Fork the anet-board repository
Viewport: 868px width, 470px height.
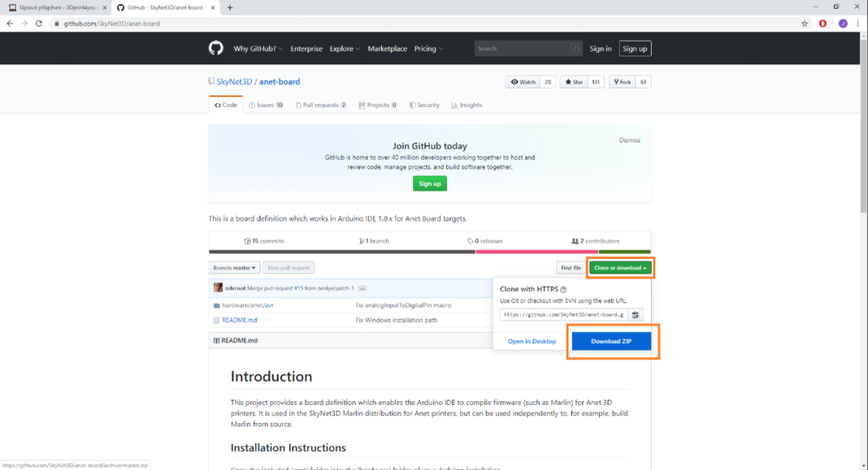click(x=622, y=82)
